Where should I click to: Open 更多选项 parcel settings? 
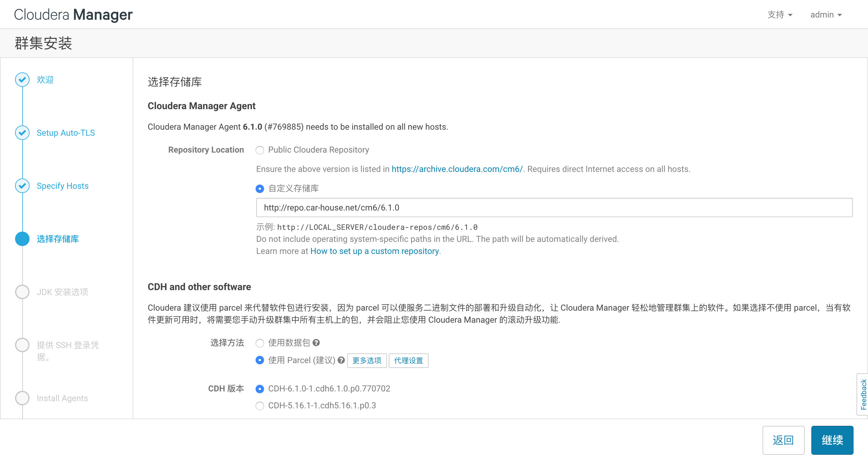pyautogui.click(x=366, y=360)
